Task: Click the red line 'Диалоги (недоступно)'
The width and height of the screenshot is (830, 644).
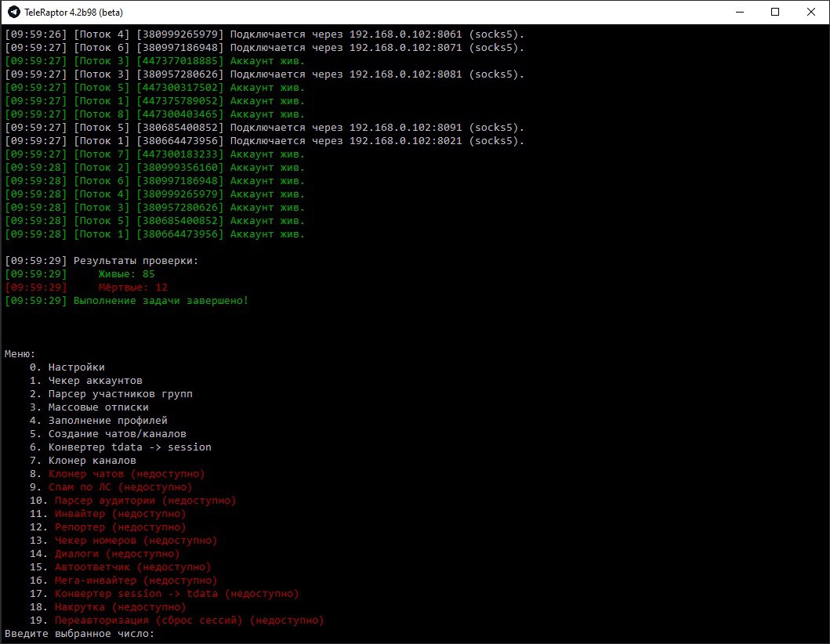Action: point(118,554)
